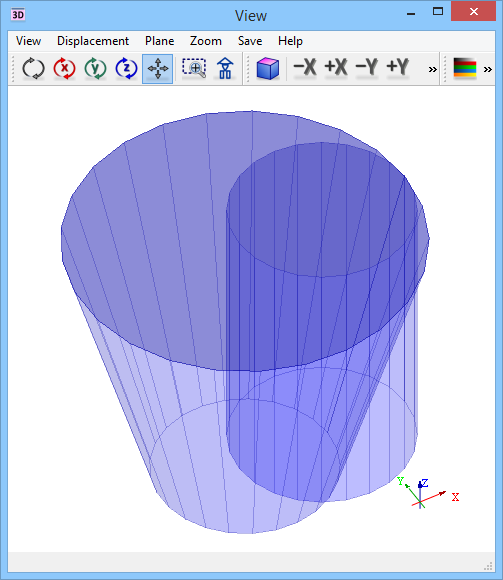Set view along -X axis
This screenshot has width=503, height=580.
[x=305, y=68]
